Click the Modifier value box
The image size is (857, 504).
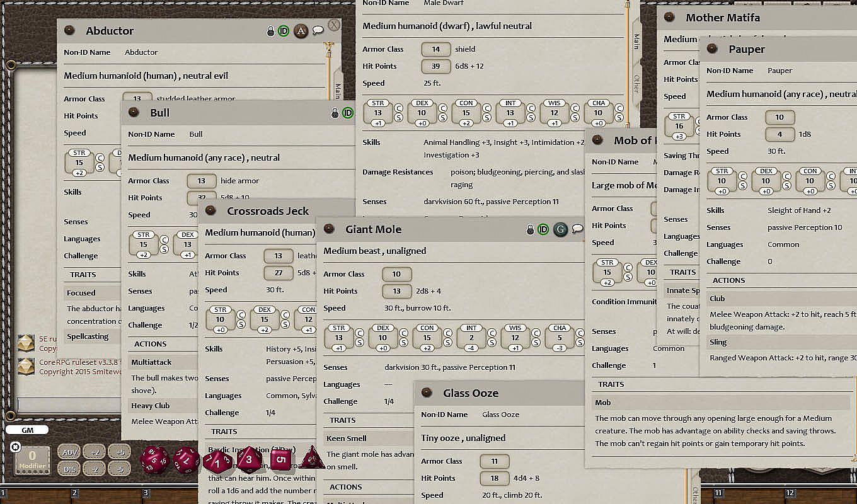[x=32, y=459]
